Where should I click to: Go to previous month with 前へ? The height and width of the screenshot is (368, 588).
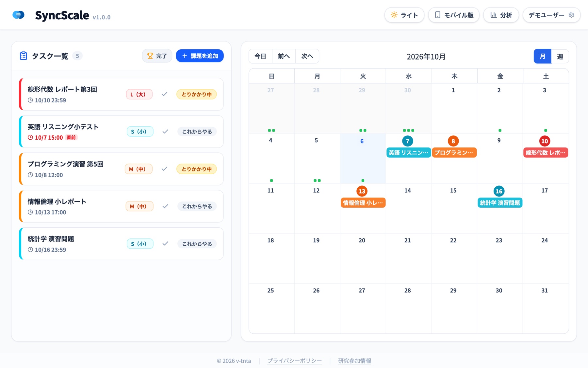[x=284, y=56]
